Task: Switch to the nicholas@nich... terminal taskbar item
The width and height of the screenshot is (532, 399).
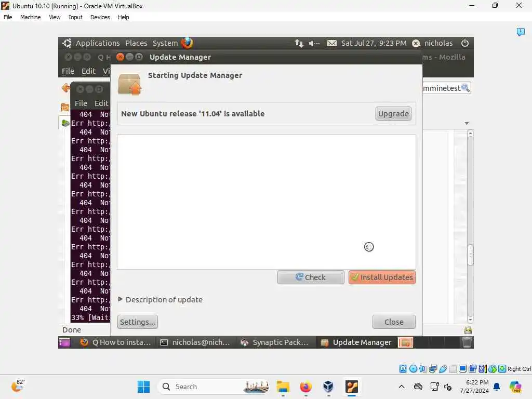Action: click(x=195, y=342)
